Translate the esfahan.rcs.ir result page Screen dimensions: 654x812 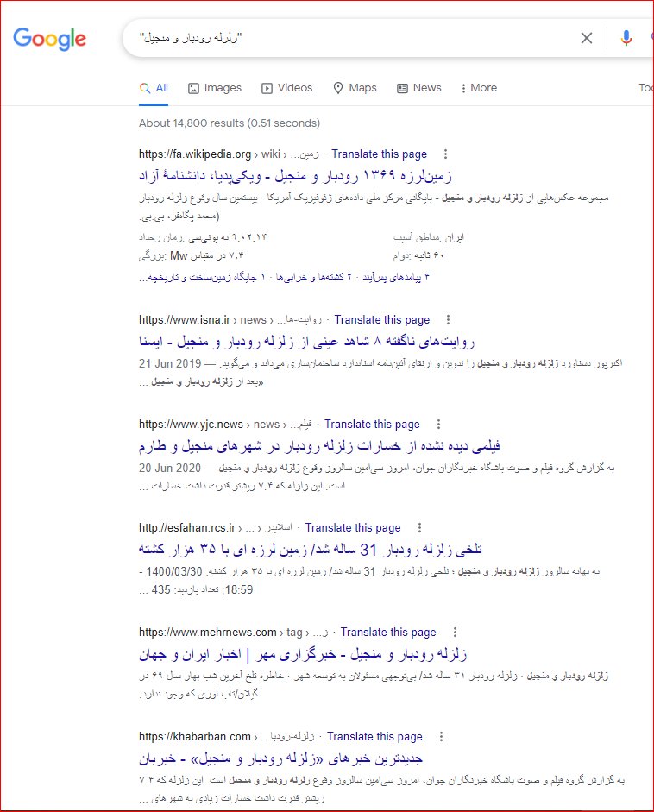(353, 528)
